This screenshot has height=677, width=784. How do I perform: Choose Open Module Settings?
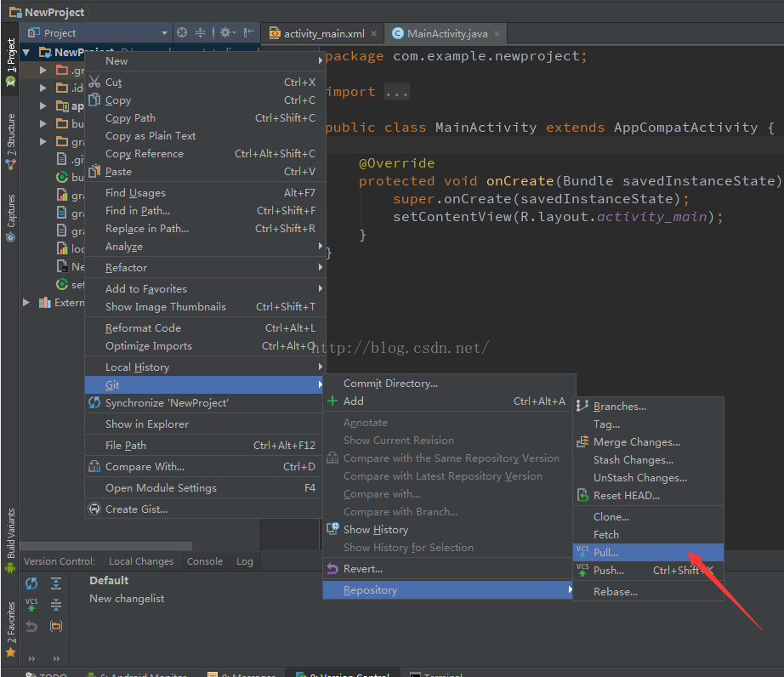206,488
